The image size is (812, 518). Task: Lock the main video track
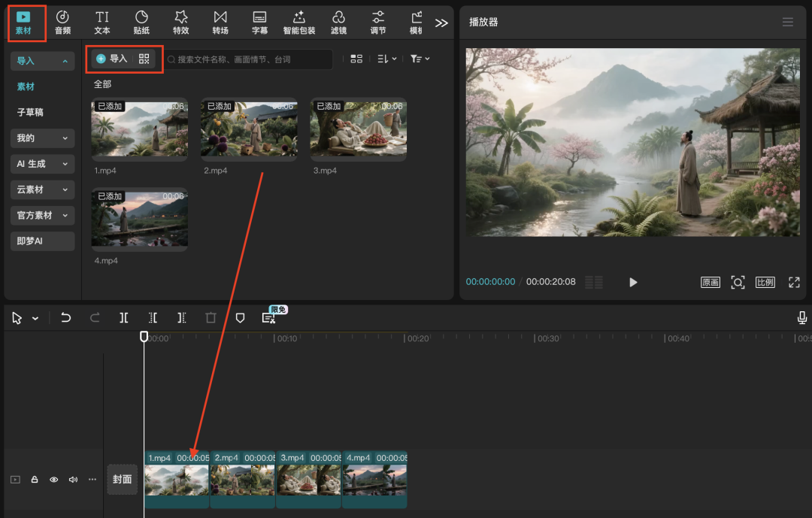tap(35, 480)
